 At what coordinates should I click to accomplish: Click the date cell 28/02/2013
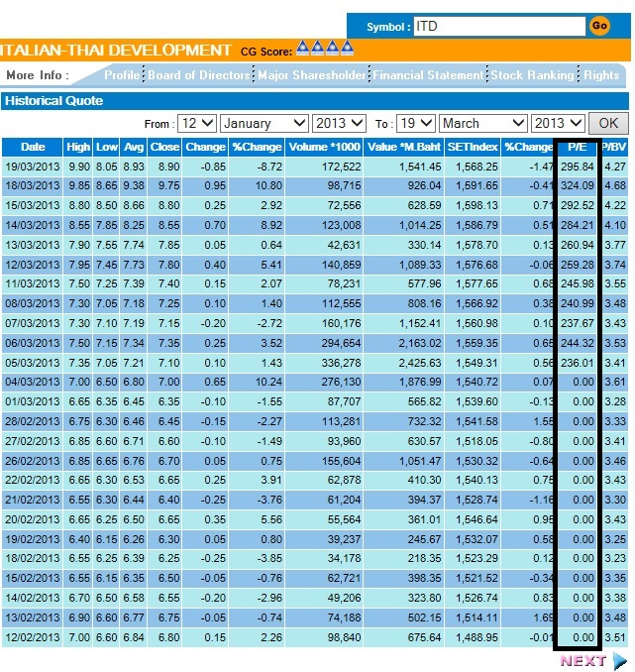click(x=33, y=421)
